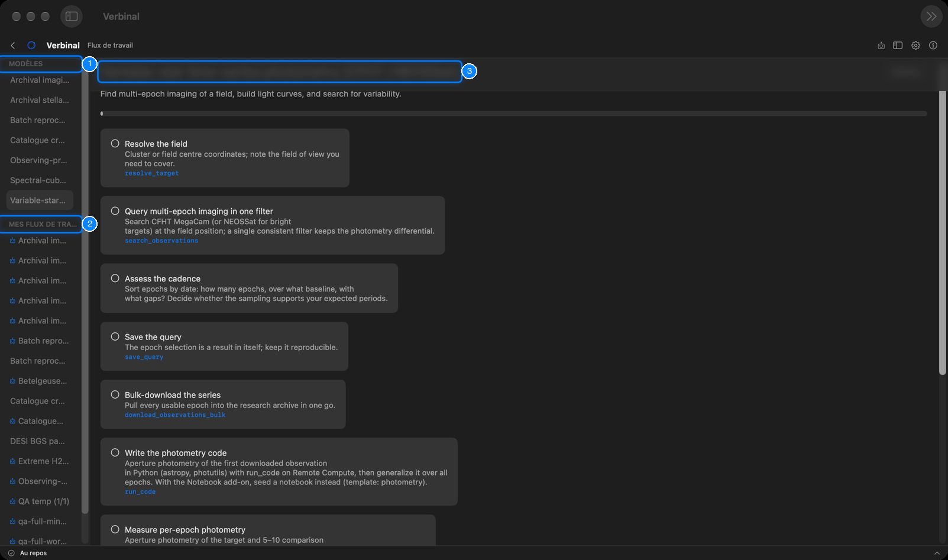
Task: Open the 'Flux de travail' breadcrumb
Action: 110,46
